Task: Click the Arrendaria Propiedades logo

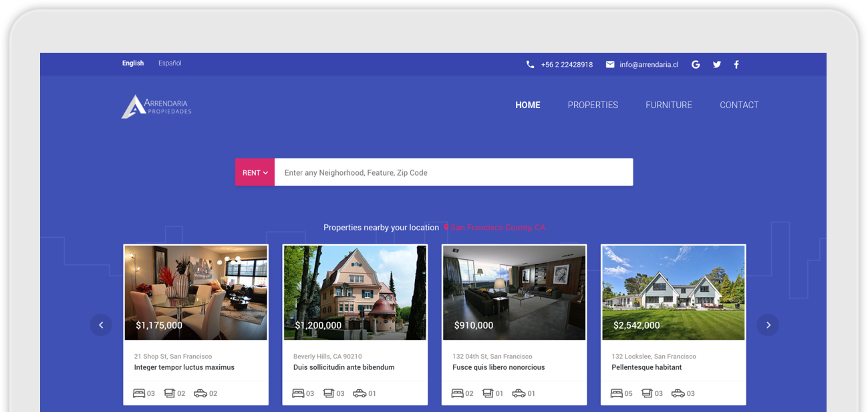Action: [156, 106]
